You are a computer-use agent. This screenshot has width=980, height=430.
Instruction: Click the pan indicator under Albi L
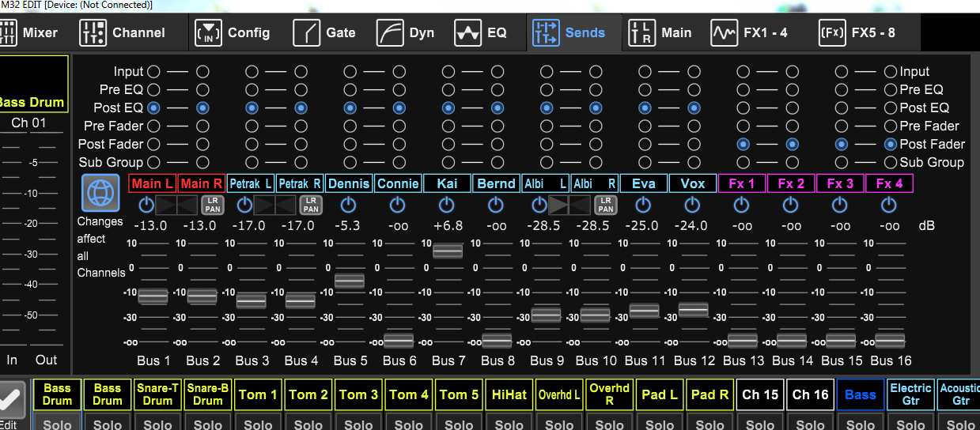pyautogui.click(x=569, y=206)
